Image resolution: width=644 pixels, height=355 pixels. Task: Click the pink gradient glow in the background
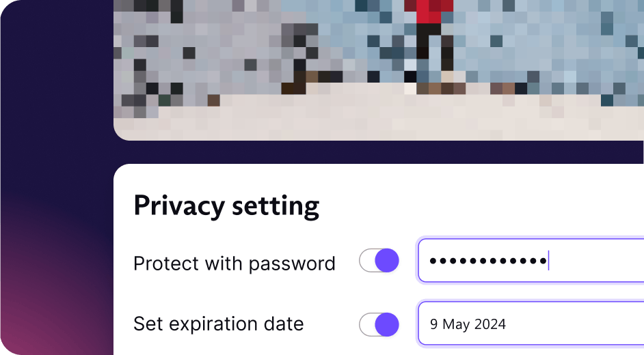(x=41, y=314)
